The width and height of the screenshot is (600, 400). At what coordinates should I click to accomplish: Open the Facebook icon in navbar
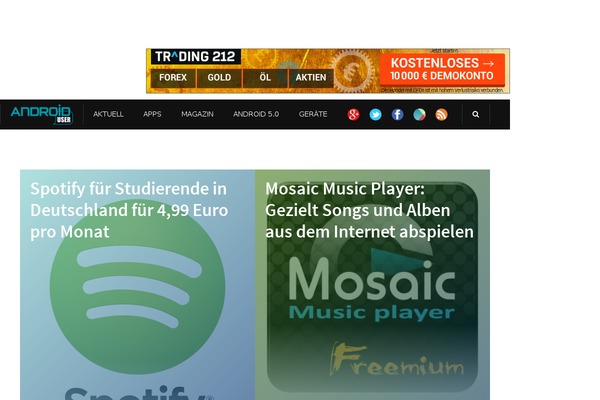397,114
